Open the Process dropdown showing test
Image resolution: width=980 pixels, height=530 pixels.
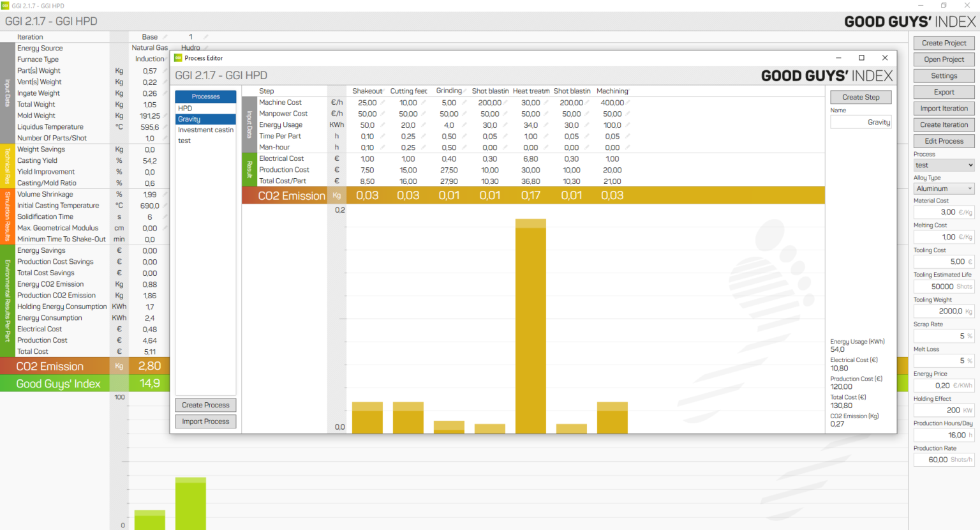(943, 165)
